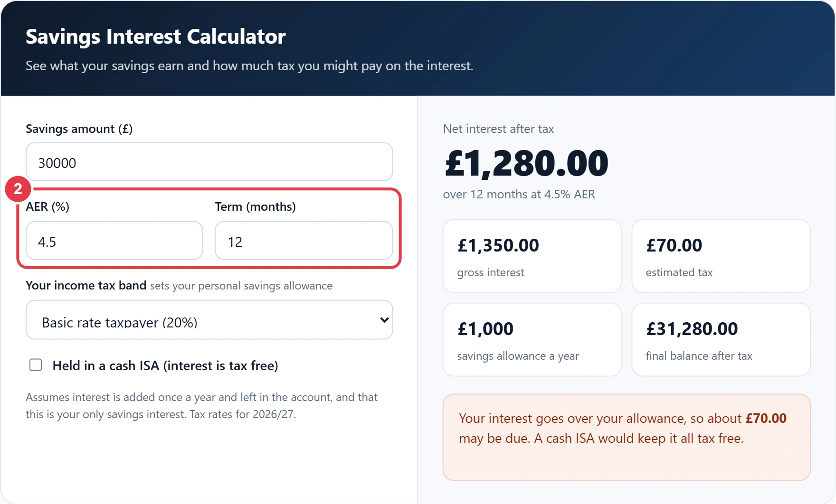Click the savings allowance a year card
This screenshot has width=836, height=504.
[x=532, y=340]
